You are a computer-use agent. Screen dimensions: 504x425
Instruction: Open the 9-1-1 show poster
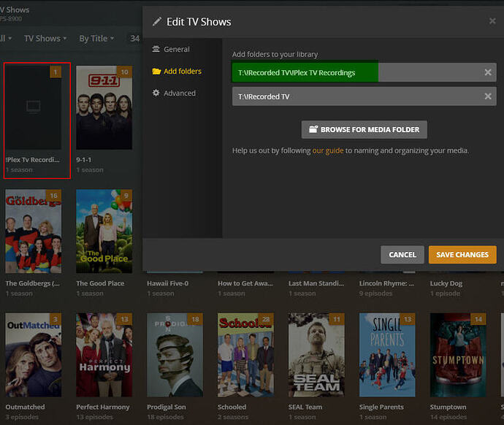[x=104, y=107]
